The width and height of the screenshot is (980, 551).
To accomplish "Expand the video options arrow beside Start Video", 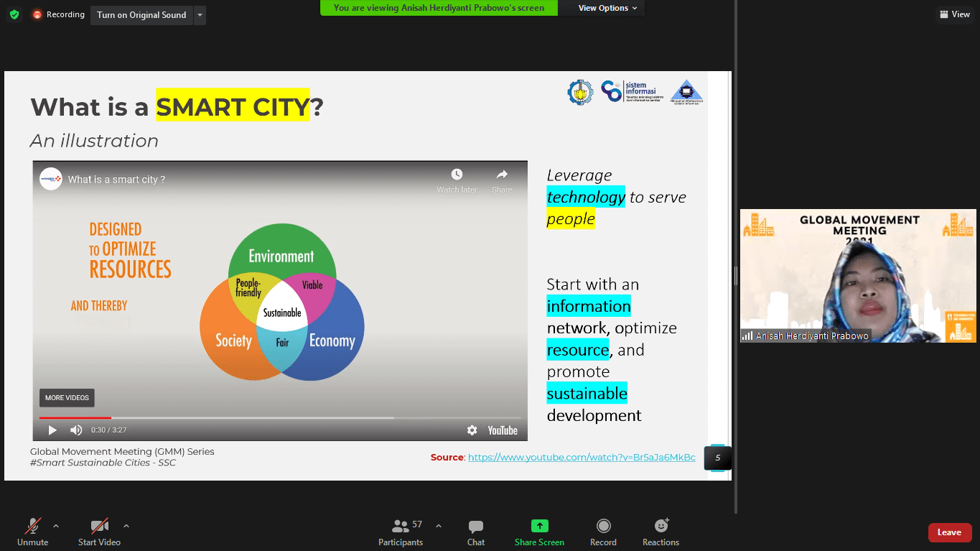I will point(126,526).
